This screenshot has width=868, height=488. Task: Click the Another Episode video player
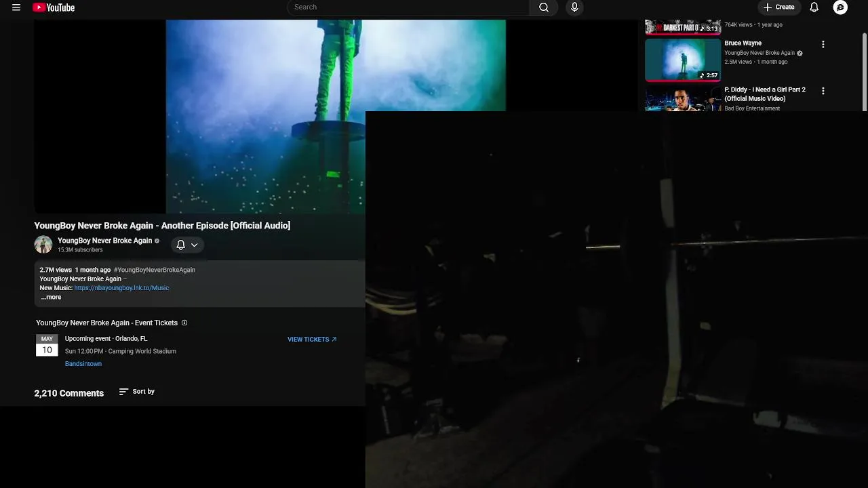click(x=336, y=117)
